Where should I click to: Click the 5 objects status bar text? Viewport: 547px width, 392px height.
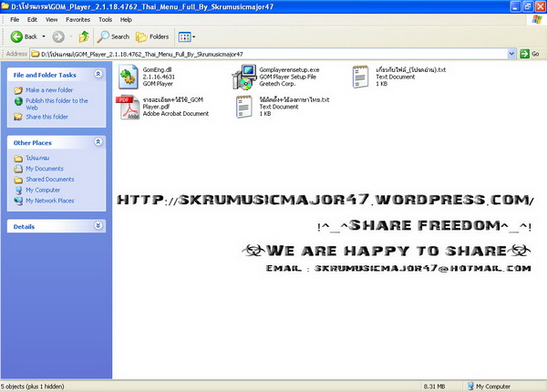[33, 387]
